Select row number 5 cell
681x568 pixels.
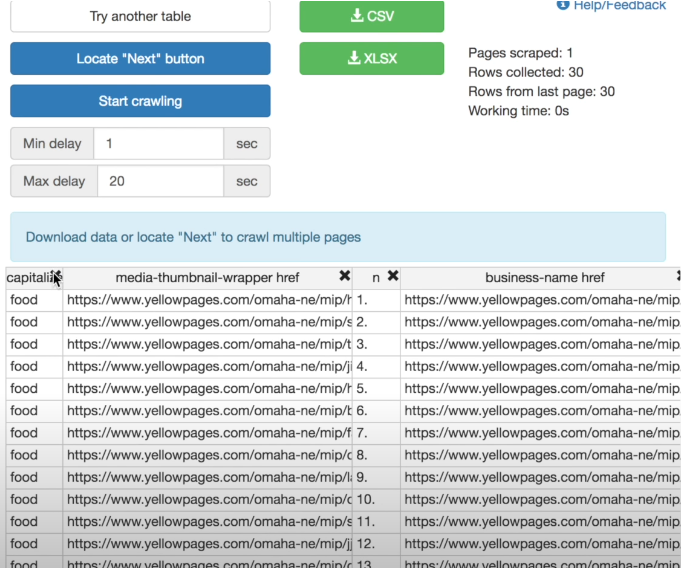(x=376, y=389)
